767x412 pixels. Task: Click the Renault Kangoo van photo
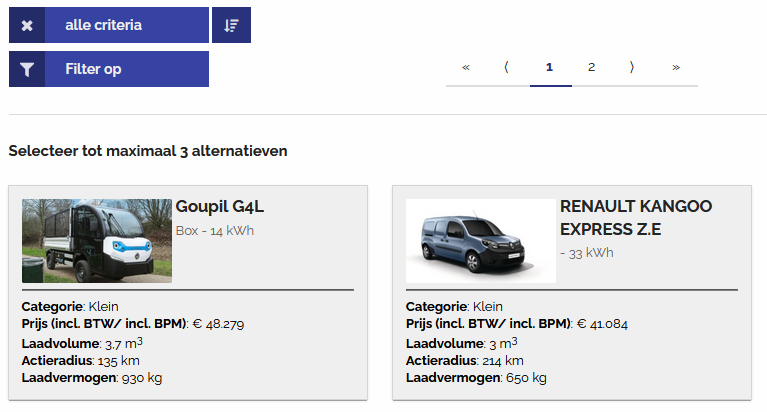[x=480, y=240]
